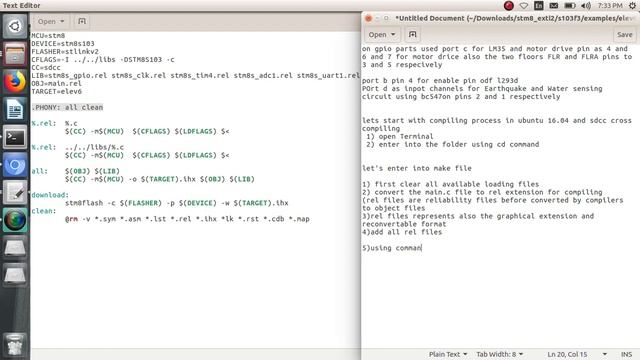Click the stm8flash command line
The width and height of the screenshot is (640, 360).
pos(177,203)
